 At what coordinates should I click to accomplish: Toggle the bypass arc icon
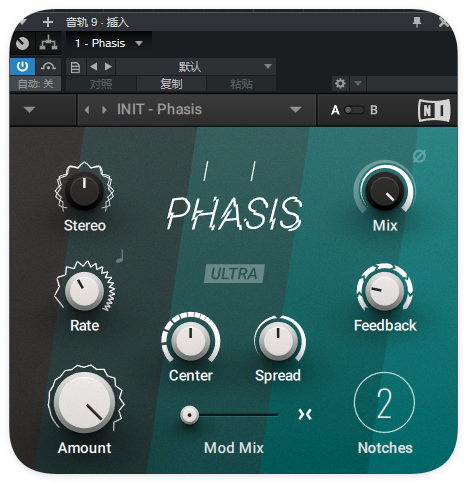tap(48, 67)
